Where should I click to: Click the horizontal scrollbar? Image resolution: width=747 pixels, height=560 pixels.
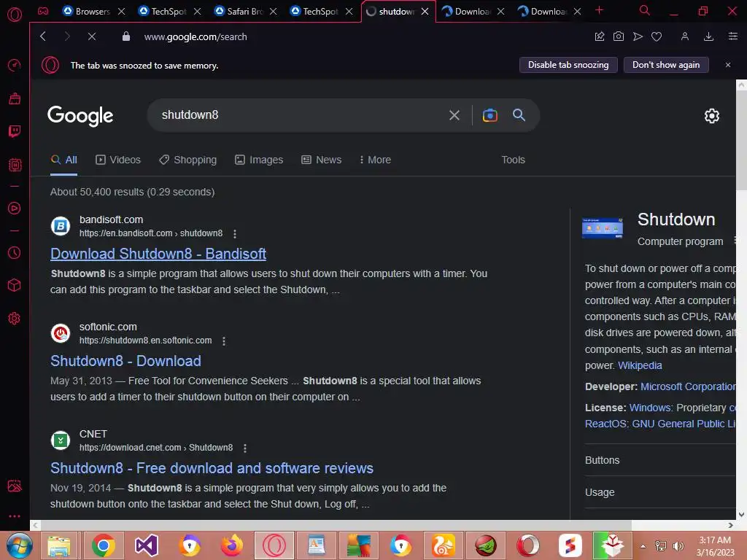coord(336,525)
